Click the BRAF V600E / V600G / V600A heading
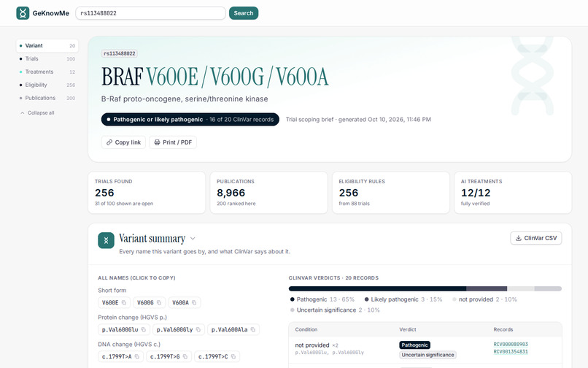This screenshot has height=368, width=588. pyautogui.click(x=215, y=77)
